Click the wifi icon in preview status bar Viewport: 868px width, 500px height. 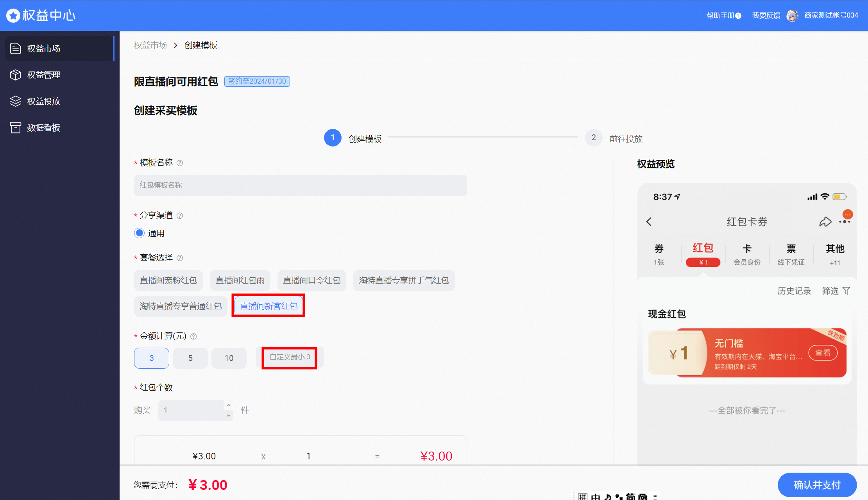(825, 196)
